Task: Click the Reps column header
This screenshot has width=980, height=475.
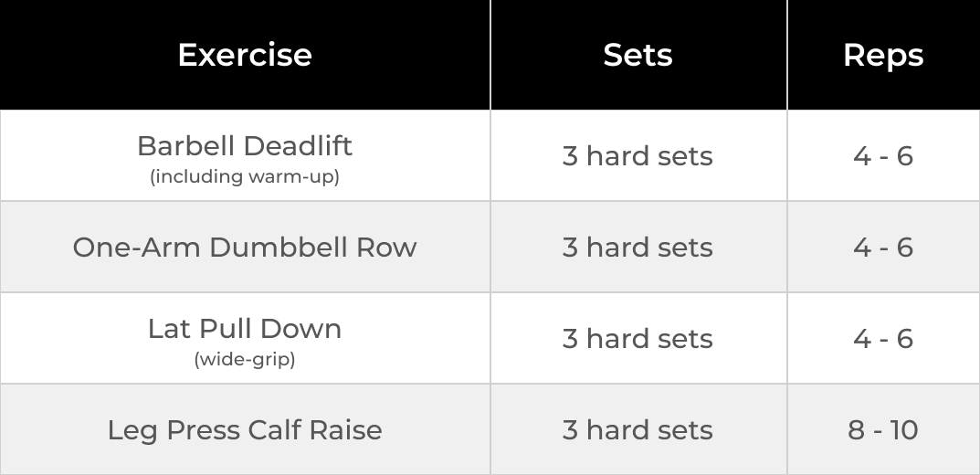Action: pos(882,55)
